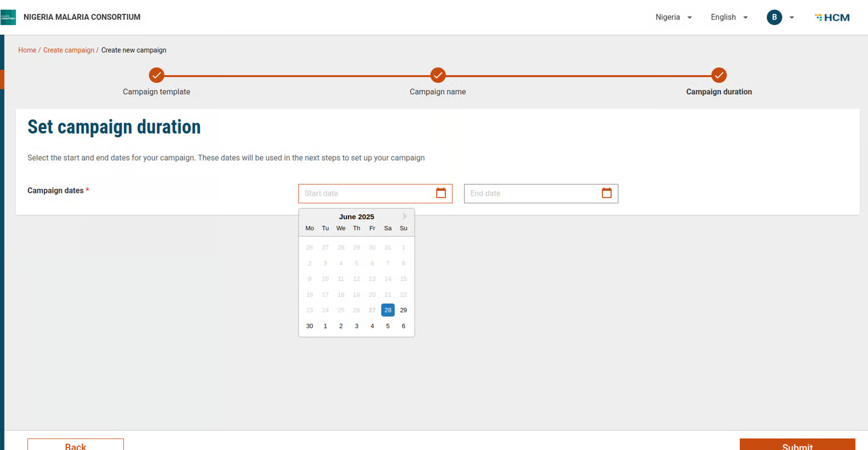The image size is (868, 450).
Task: Go to Create campaign breadcrumb
Action: point(69,50)
